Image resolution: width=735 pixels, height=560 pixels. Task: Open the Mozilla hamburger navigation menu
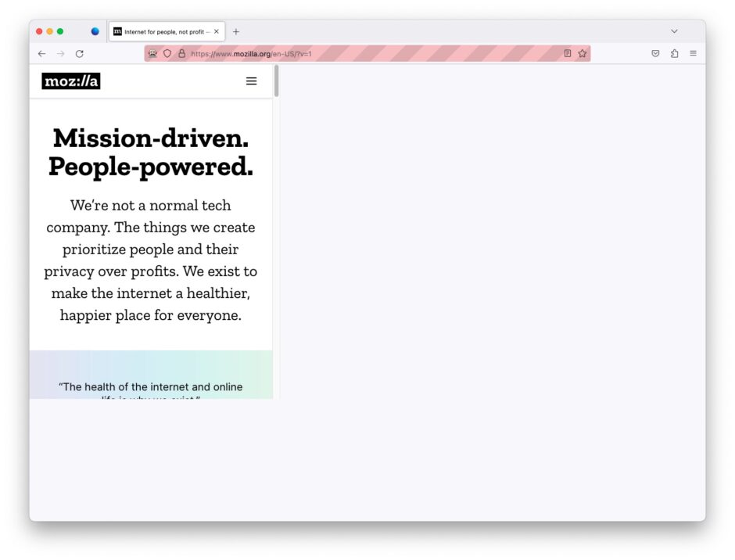[251, 81]
